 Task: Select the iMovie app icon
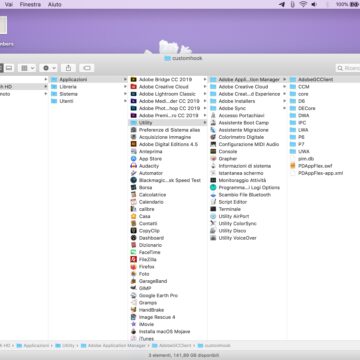coord(133,324)
